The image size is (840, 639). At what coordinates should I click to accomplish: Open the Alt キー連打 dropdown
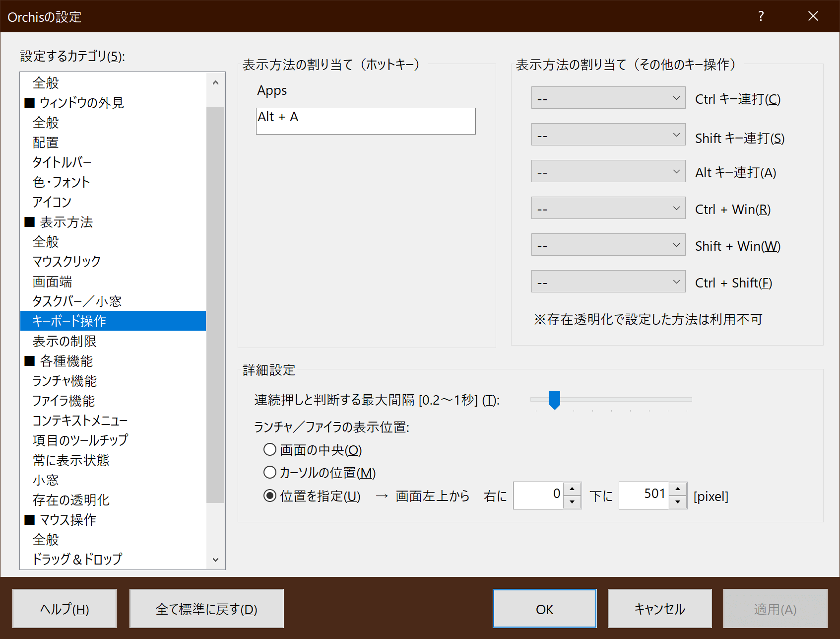pyautogui.click(x=608, y=171)
